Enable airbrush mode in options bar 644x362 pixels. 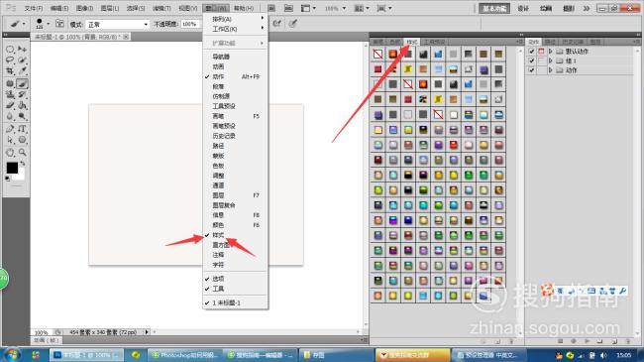tap(276, 24)
